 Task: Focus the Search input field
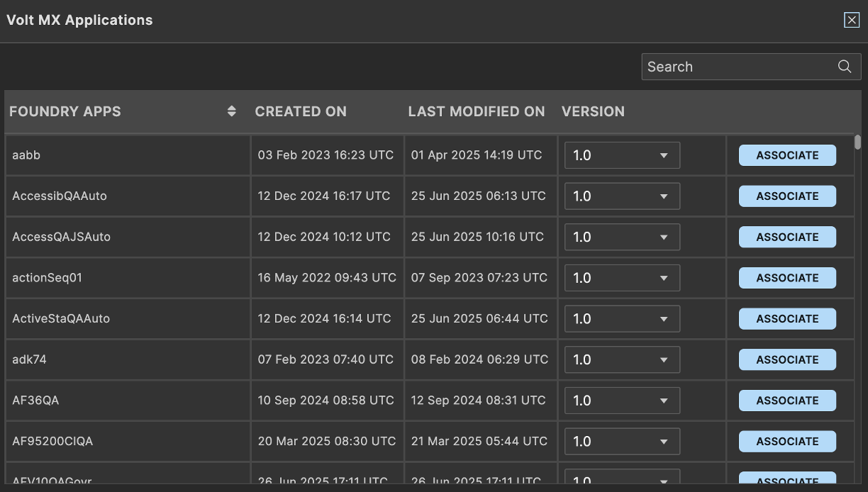pos(738,67)
